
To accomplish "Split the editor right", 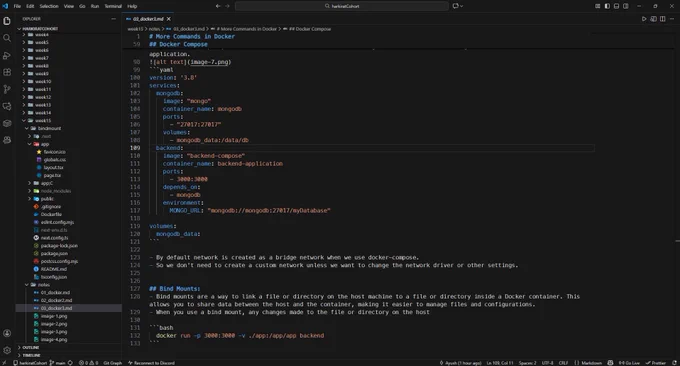I will 663,19.
